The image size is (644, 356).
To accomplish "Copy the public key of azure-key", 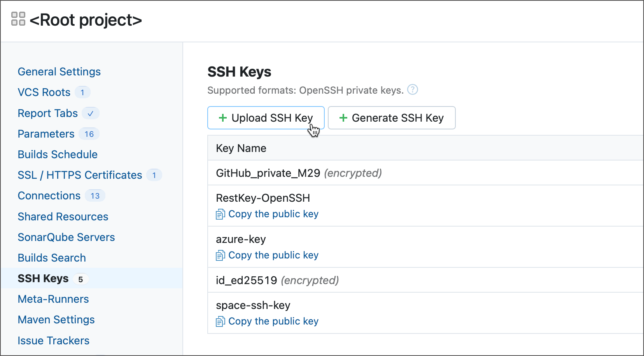I will pyautogui.click(x=273, y=255).
